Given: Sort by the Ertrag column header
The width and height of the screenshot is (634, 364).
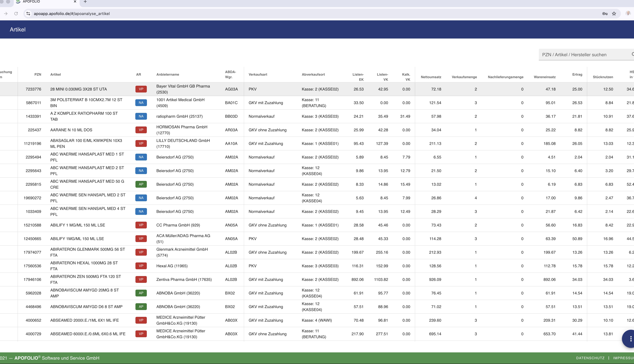Looking at the screenshot, I should click(577, 74).
